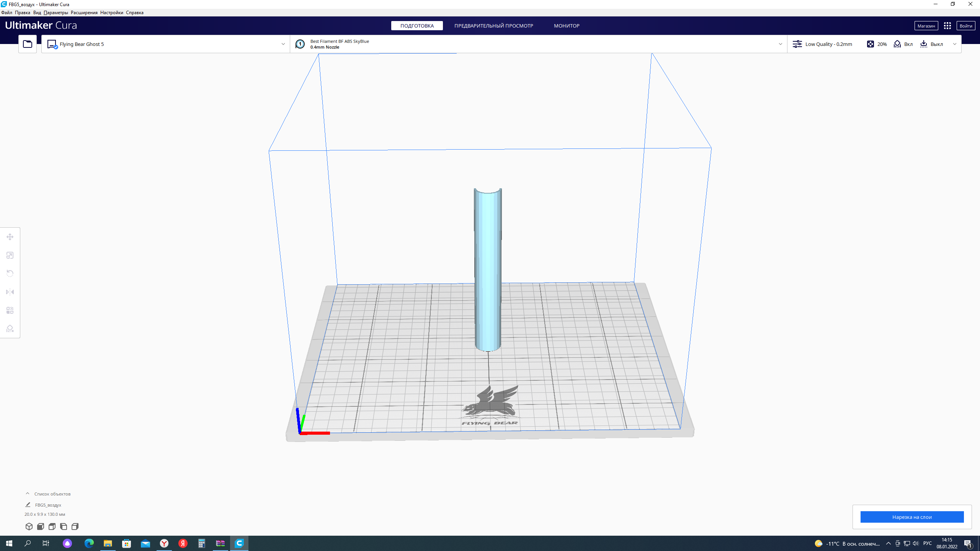Open the application switcher grid icon
The width and height of the screenshot is (980, 551).
947,26
